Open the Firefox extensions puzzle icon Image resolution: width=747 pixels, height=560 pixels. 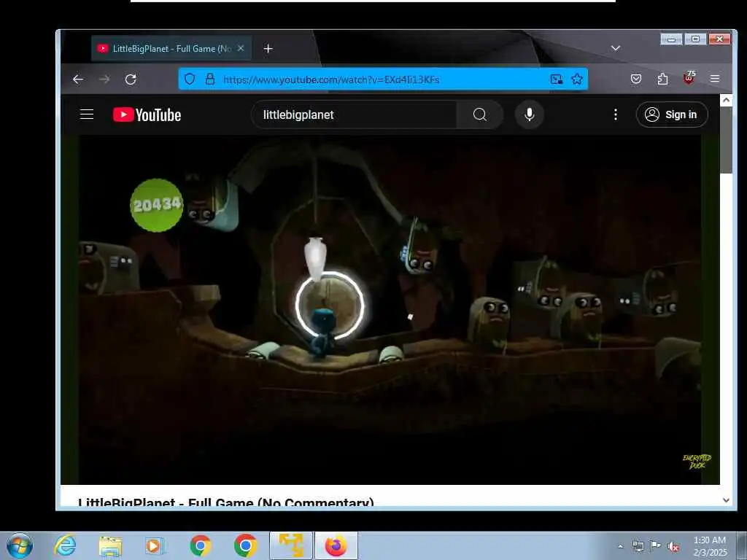tap(662, 79)
